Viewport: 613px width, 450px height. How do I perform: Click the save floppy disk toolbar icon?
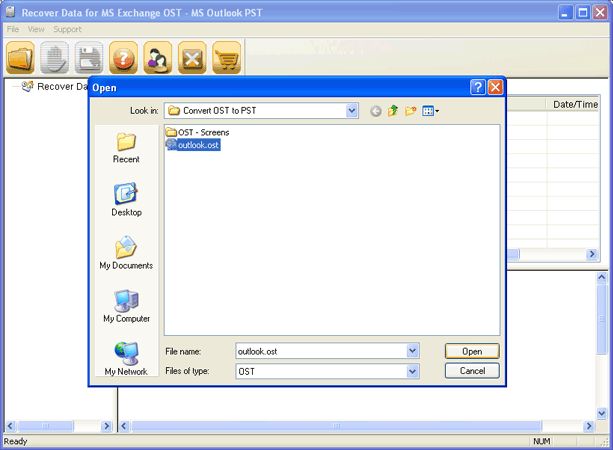coord(89,58)
